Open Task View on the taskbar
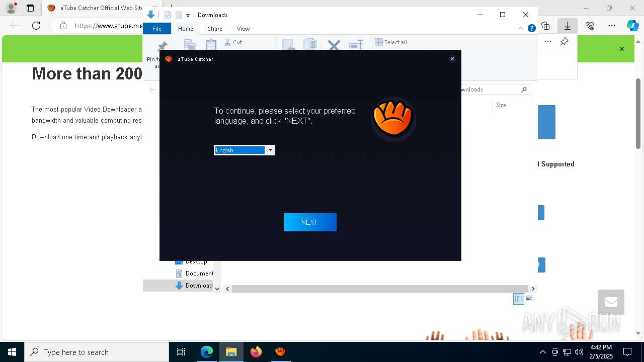The image size is (644, 362). click(x=181, y=352)
